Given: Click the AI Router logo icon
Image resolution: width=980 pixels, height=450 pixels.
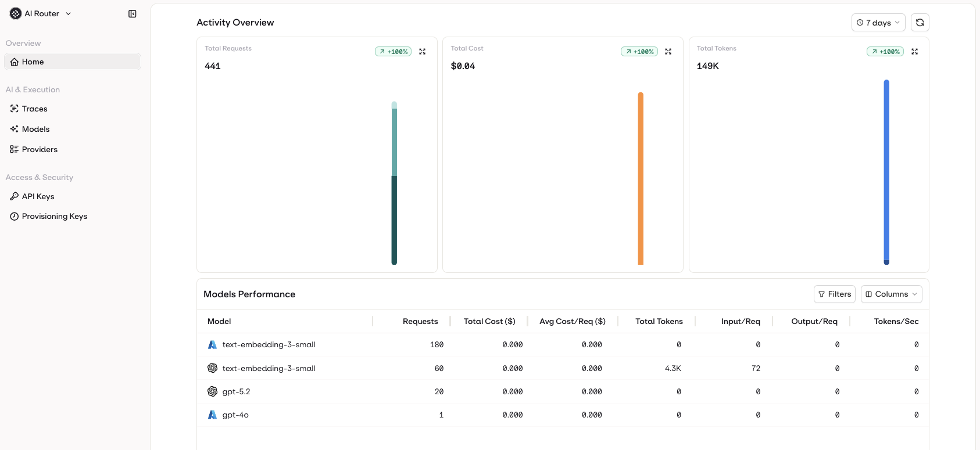Looking at the screenshot, I should point(16,13).
